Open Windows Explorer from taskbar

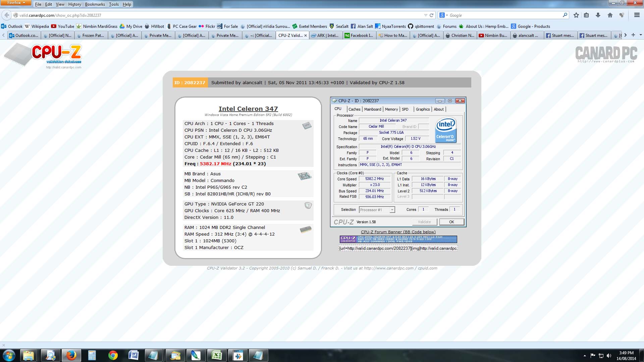[29, 355]
